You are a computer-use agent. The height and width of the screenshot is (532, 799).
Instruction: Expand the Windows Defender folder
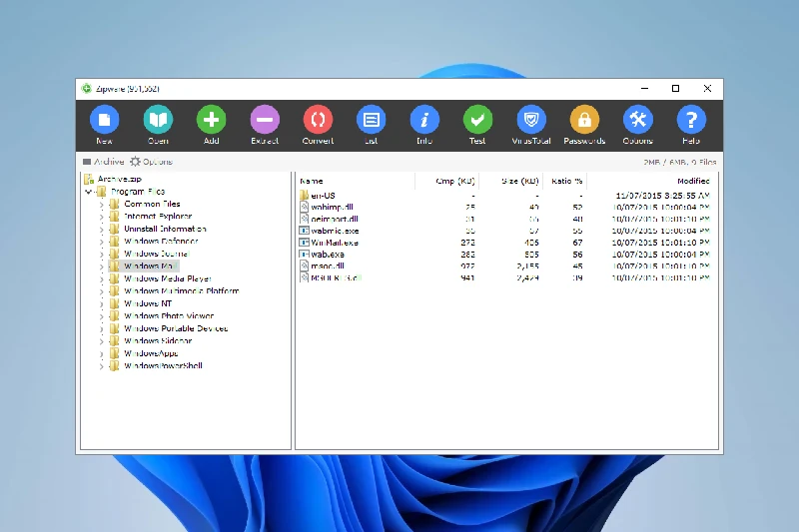pos(101,242)
